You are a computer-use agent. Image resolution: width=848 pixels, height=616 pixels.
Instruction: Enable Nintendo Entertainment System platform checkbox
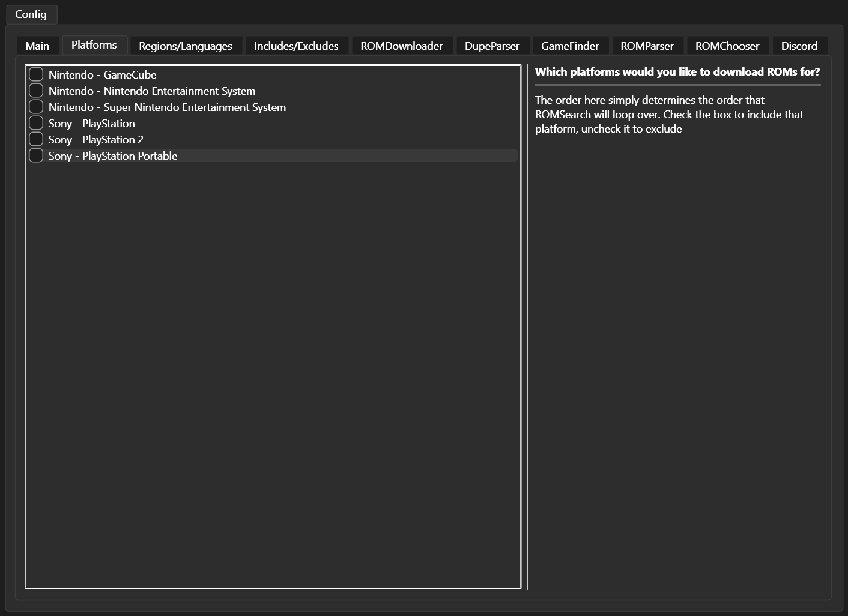coord(36,91)
